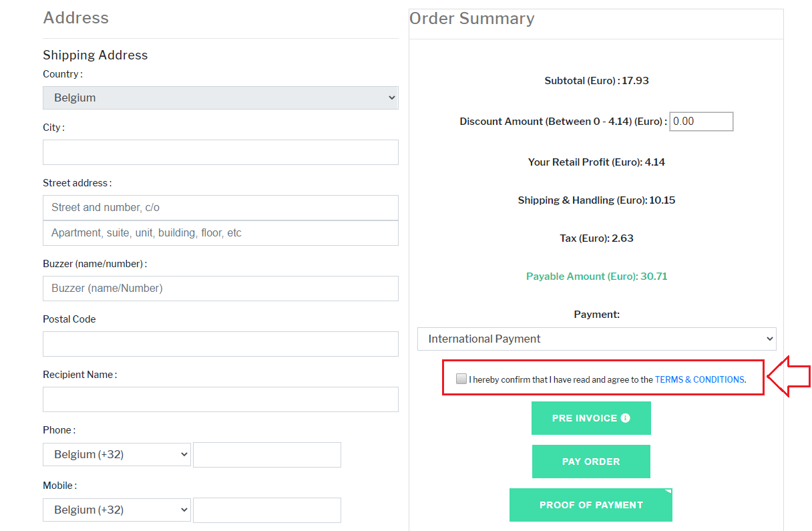Click the 'I hereby confirm' agreement label text
This screenshot has width=812, height=531.
coord(560,379)
